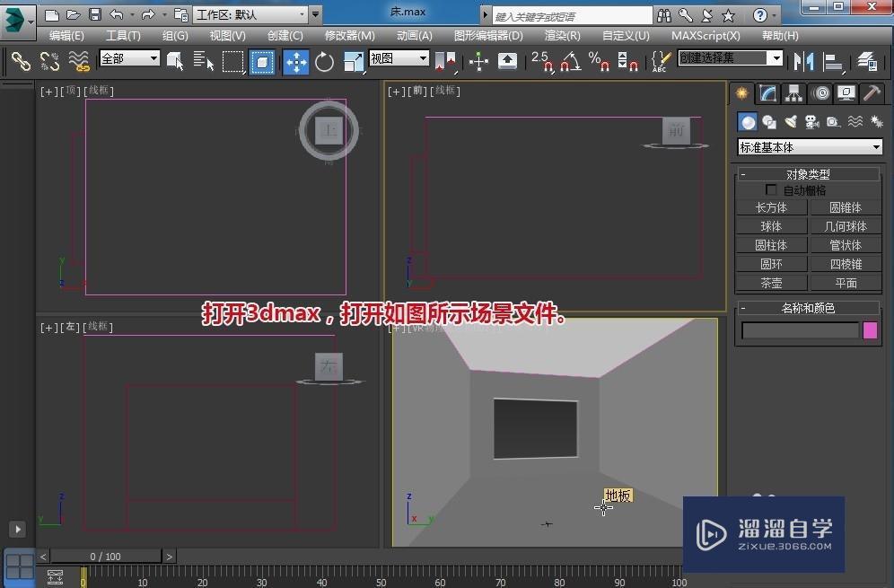
Task: Select the Rotate transform tool
Action: 324,62
